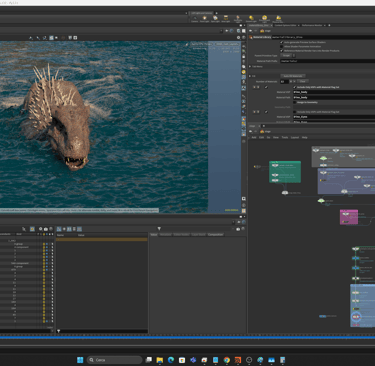Open the Material Library node icon in parameters
This screenshot has width=375, height=366.
click(251, 37)
